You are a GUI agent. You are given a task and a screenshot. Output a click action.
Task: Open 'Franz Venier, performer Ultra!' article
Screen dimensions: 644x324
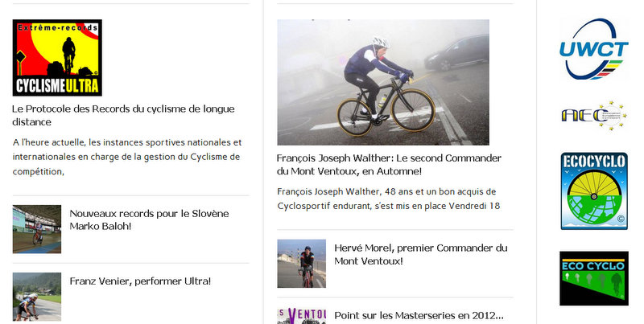click(140, 281)
